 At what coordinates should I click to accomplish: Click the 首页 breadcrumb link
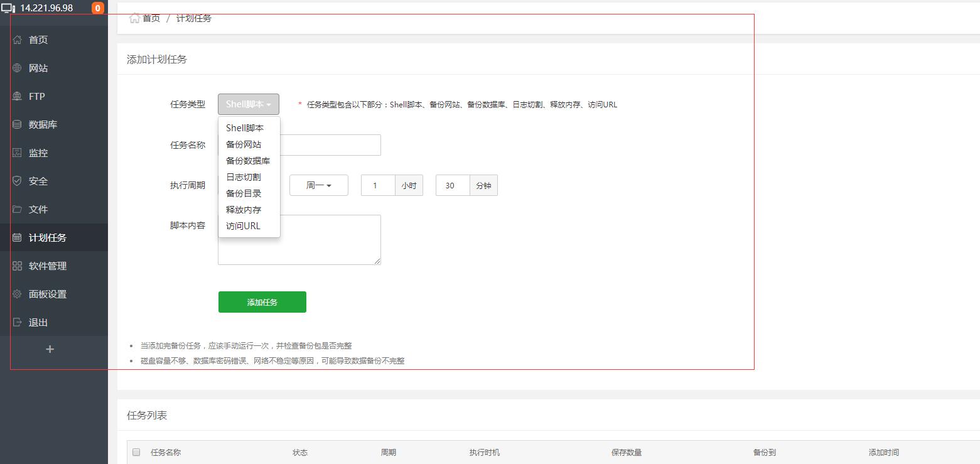coord(151,18)
